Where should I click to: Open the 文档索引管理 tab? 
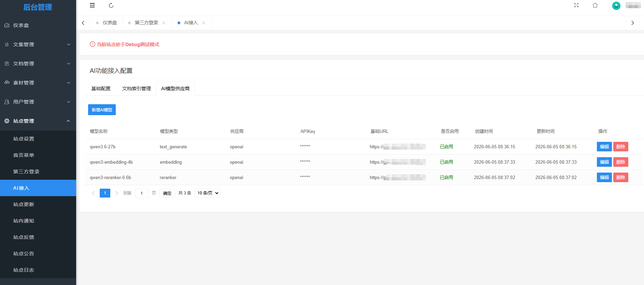point(137,89)
